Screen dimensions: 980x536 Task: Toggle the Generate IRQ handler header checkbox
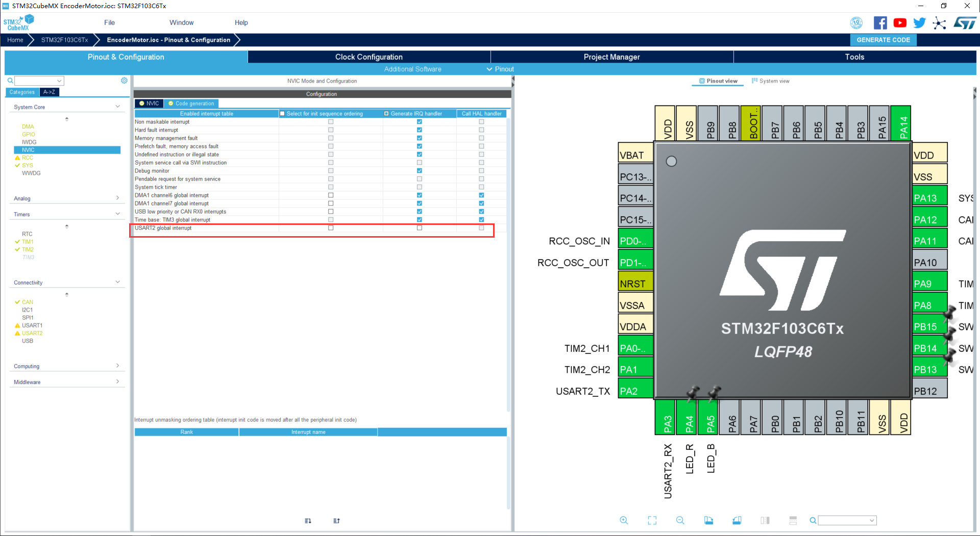coord(386,114)
